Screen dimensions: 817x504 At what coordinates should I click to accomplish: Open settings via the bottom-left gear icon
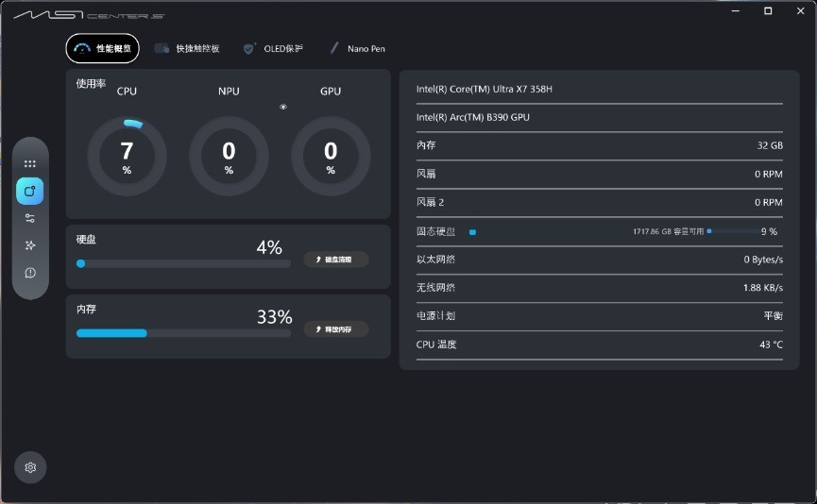(30, 467)
